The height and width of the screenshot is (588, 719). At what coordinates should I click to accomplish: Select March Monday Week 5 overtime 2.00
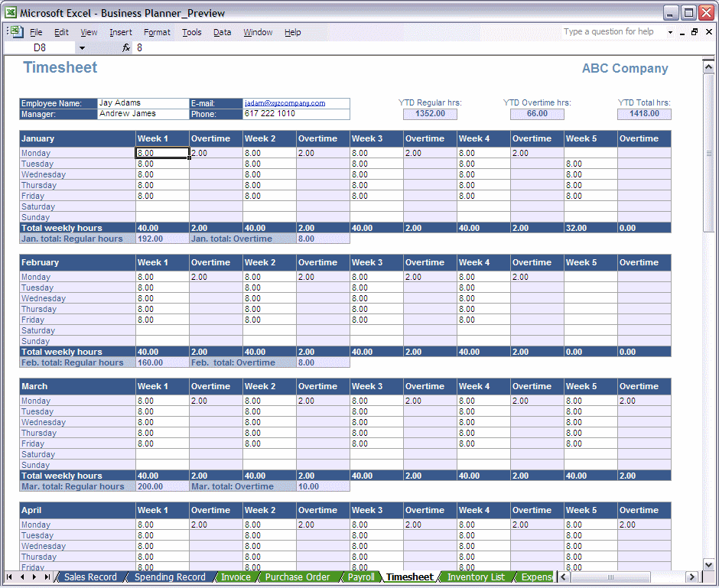[x=644, y=401]
